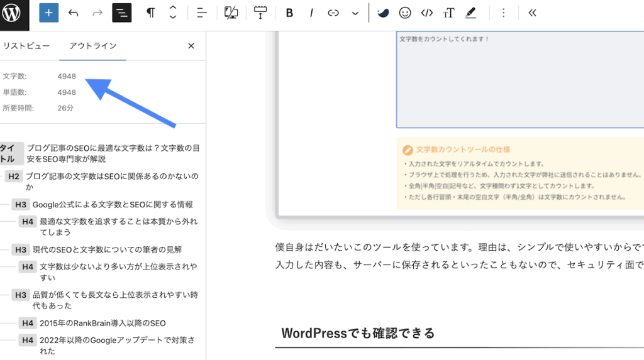Click the emoji smiley icon

pyautogui.click(x=406, y=13)
